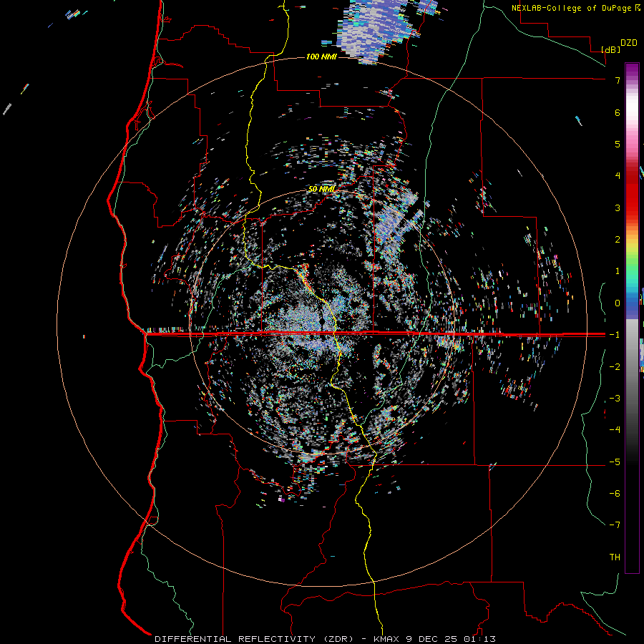The height and width of the screenshot is (644, 644).
Task: Click the TH label on color scale
Action: [x=615, y=557]
